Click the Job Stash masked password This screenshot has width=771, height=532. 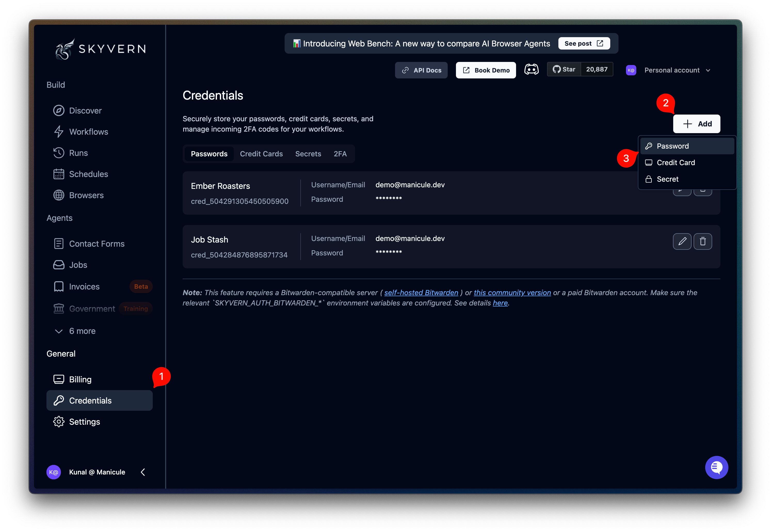(x=388, y=253)
